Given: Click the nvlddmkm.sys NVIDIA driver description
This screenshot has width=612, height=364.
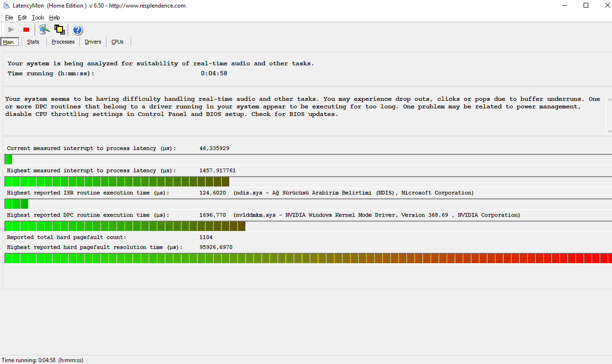Looking at the screenshot, I should click(377, 215).
